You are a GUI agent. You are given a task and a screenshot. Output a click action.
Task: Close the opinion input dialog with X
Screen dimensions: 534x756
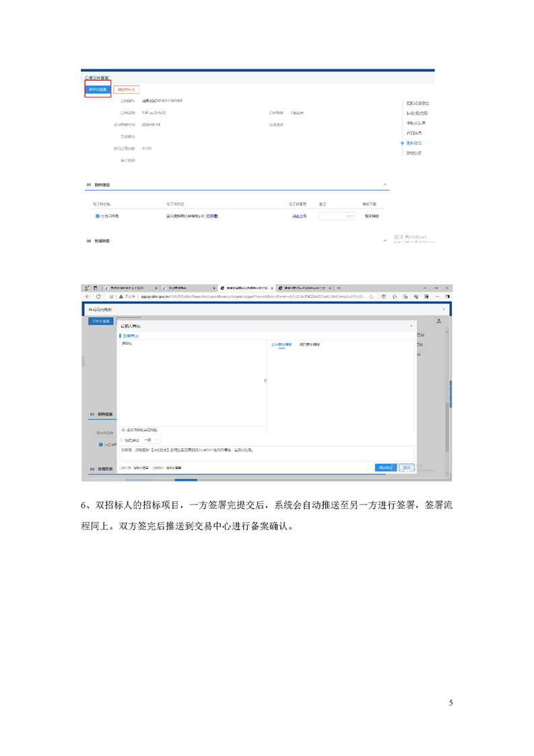coord(411,326)
